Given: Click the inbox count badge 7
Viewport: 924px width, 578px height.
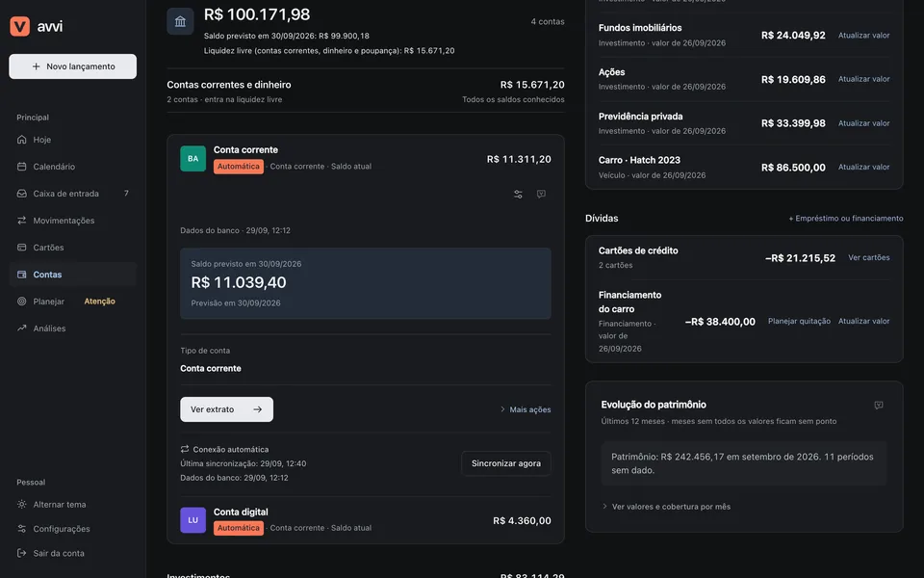Looking at the screenshot, I should coord(126,194).
